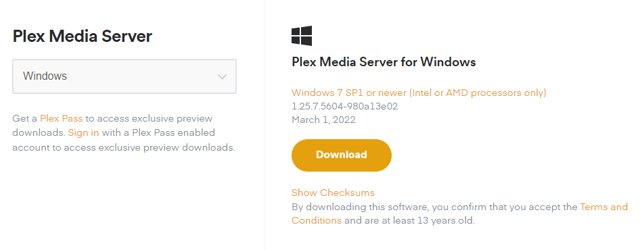Open the Windows platform dropdown

(124, 76)
